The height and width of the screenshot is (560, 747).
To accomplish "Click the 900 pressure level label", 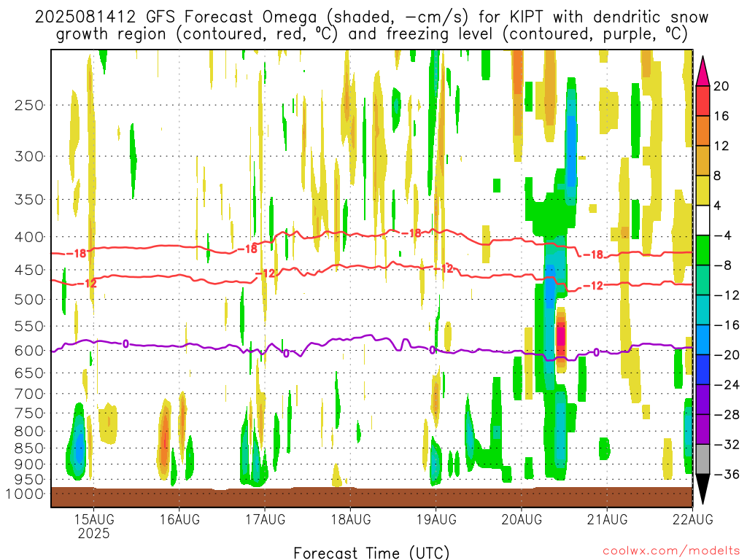I will (x=29, y=464).
